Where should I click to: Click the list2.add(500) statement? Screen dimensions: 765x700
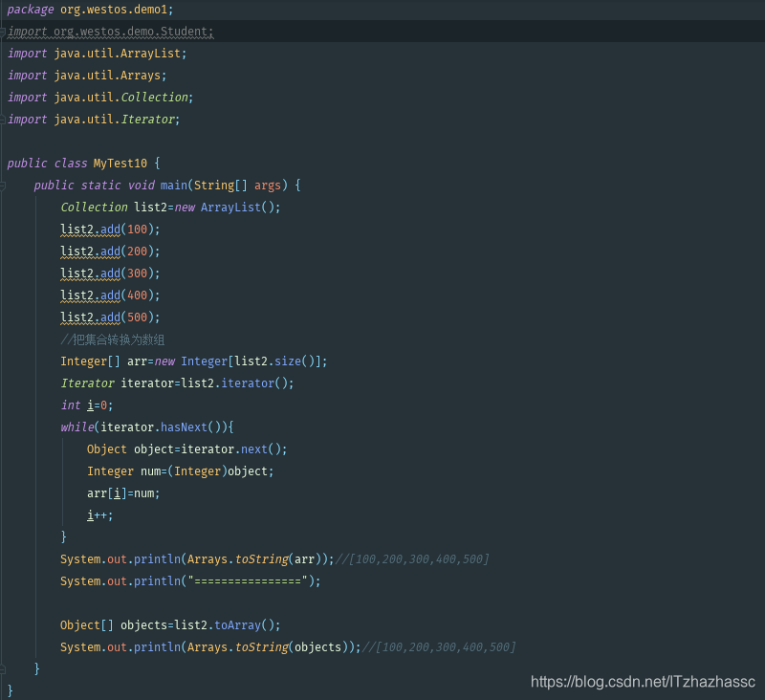pyautogui.click(x=110, y=317)
